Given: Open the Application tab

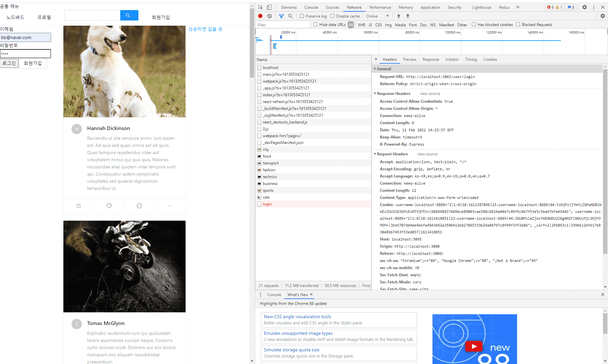Looking at the screenshot, I should [x=430, y=7].
